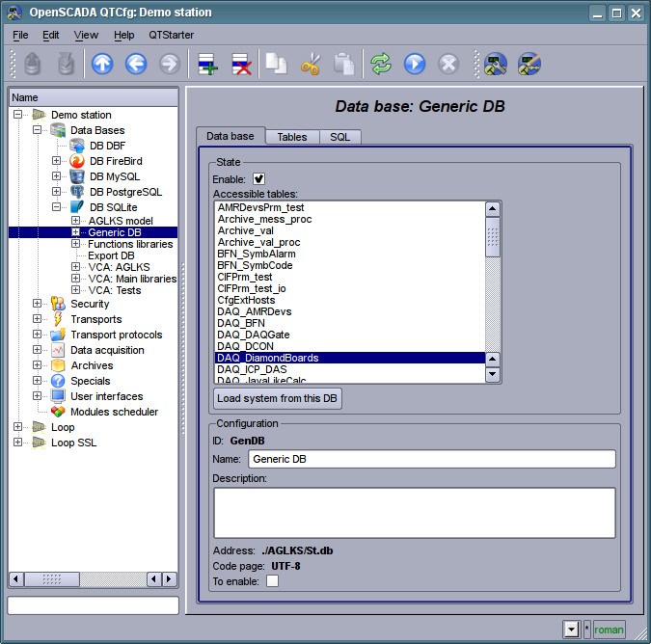Viewport: 651px width, 644px height.
Task: Click the Transports lightning icon
Action: click(x=58, y=319)
